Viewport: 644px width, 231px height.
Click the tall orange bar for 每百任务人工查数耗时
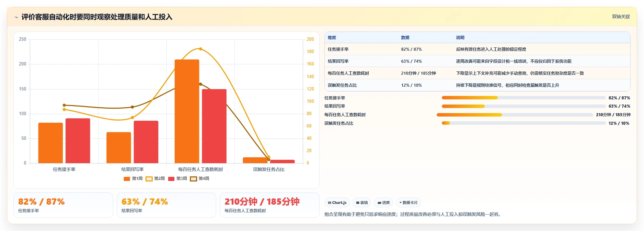pos(187,111)
